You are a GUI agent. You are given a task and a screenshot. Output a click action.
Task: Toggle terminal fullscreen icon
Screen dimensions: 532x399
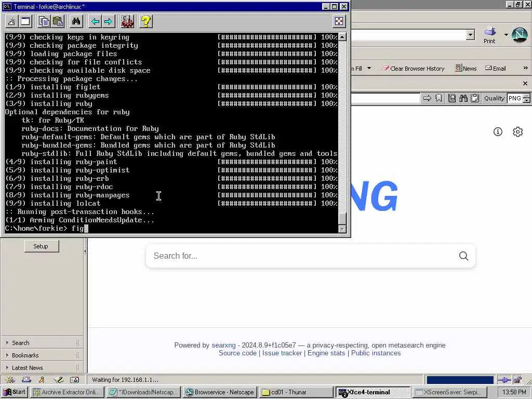[339, 21]
